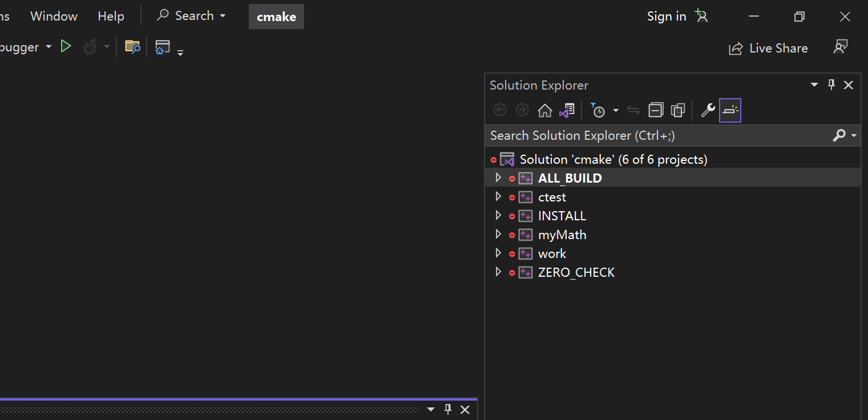Select the work project
The width and height of the screenshot is (868, 420).
552,254
